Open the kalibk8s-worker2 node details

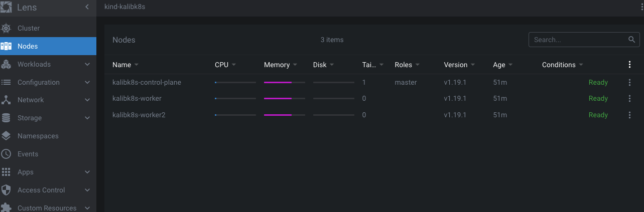pyautogui.click(x=139, y=115)
